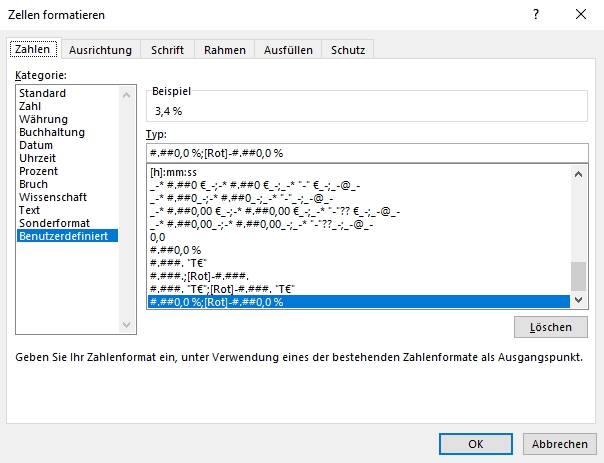The image size is (604, 463).
Task: Click the Kategorie list scroll-down arrow
Action: click(x=126, y=325)
